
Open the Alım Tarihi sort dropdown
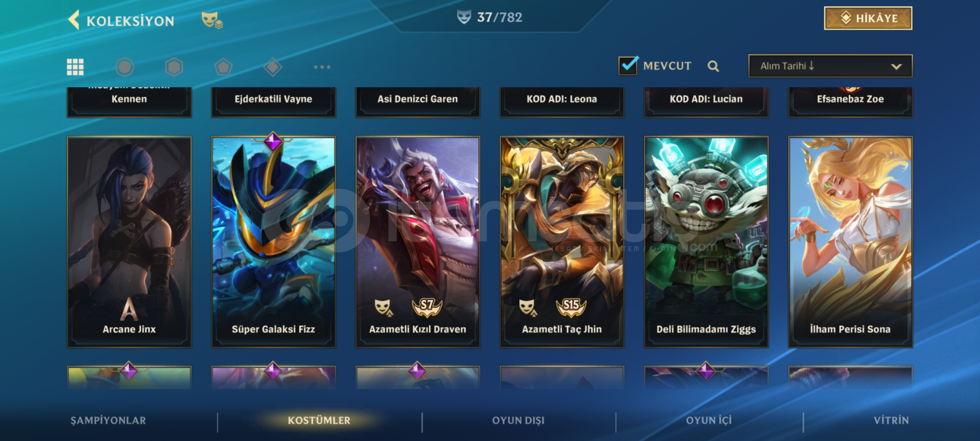[831, 66]
